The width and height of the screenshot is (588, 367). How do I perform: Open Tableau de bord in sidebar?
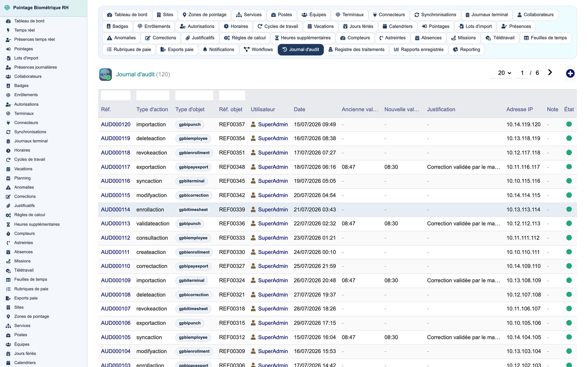tap(29, 21)
